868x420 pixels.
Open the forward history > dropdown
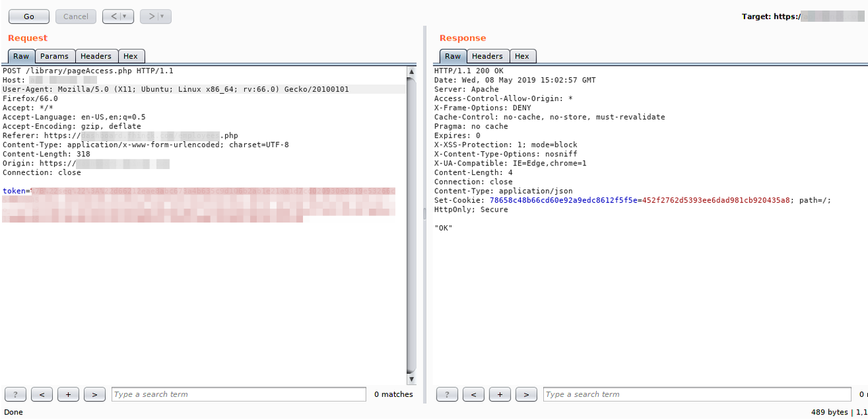pos(156,16)
